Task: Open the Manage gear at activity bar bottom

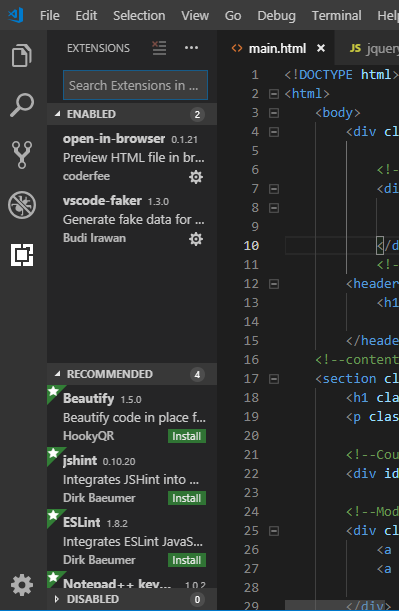Action: pos(22,585)
